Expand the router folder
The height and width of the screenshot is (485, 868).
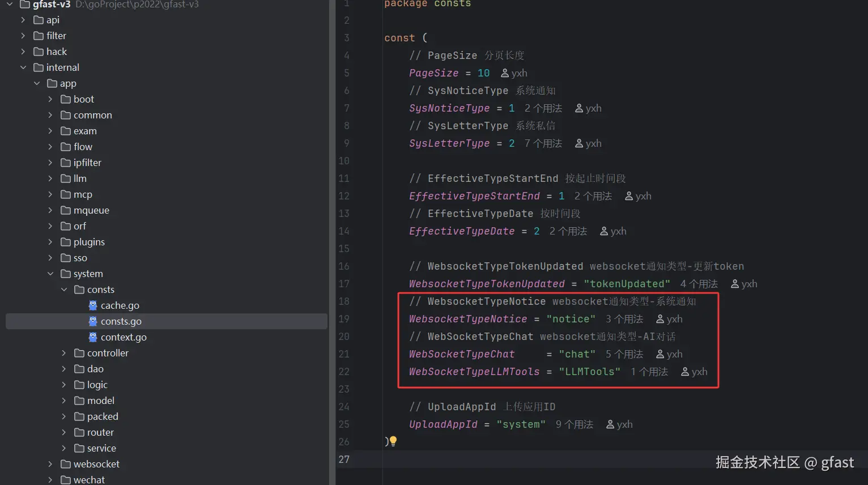coord(64,432)
